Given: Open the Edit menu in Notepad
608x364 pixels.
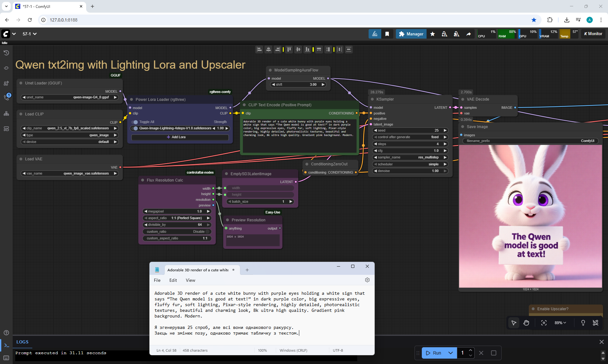Looking at the screenshot, I should point(173,280).
